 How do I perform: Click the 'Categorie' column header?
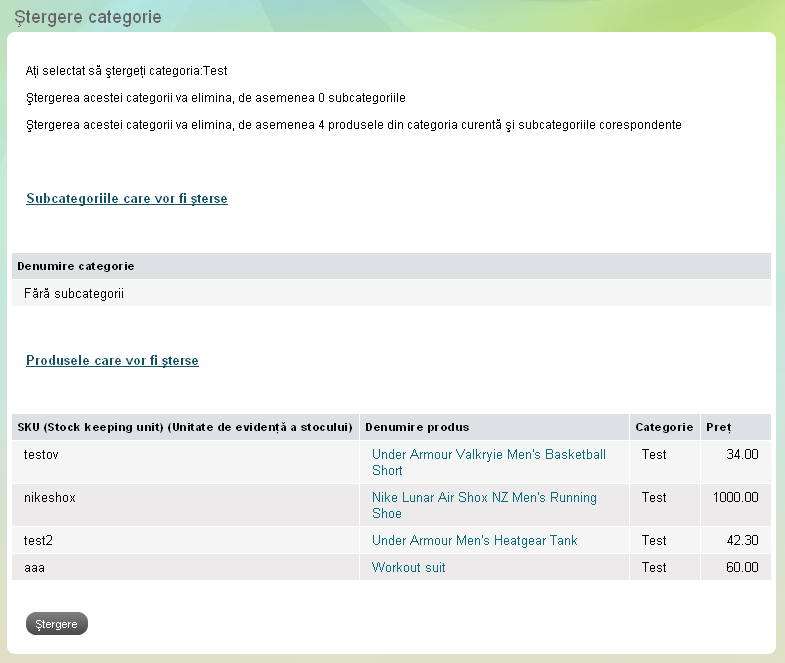tap(664, 427)
